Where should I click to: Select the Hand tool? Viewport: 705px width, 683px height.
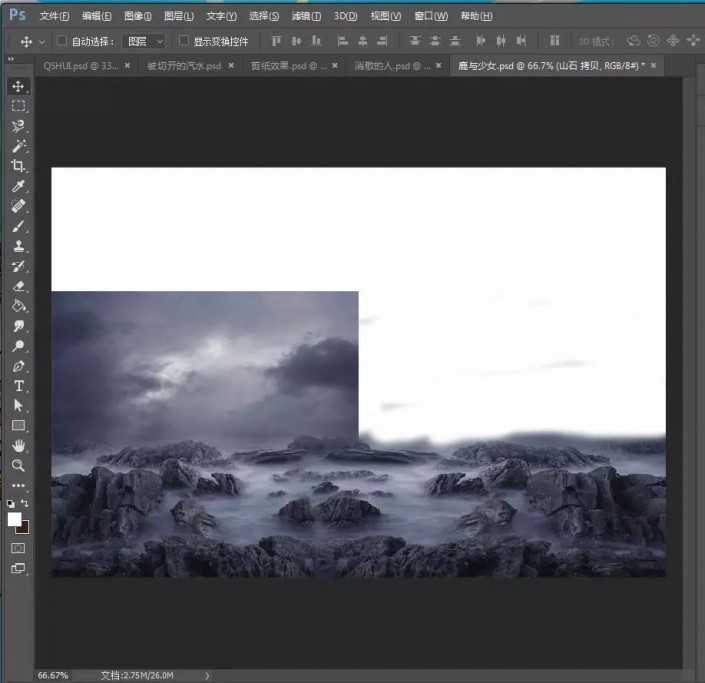pos(19,446)
